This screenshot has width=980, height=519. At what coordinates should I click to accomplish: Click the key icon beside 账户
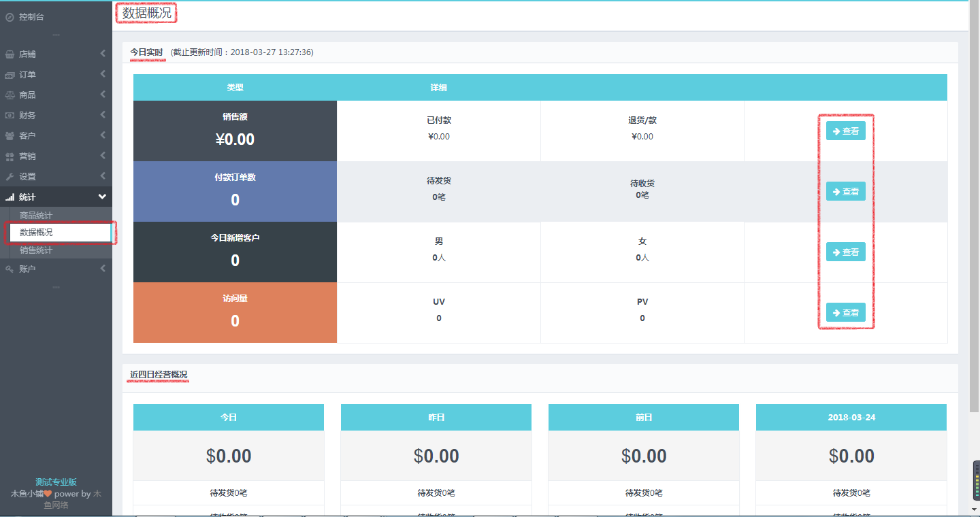tap(10, 269)
